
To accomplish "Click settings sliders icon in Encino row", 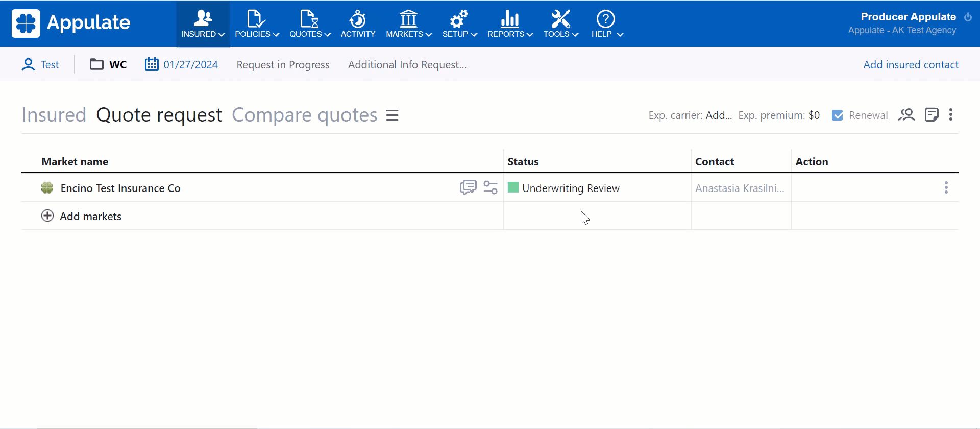I will click(x=491, y=187).
